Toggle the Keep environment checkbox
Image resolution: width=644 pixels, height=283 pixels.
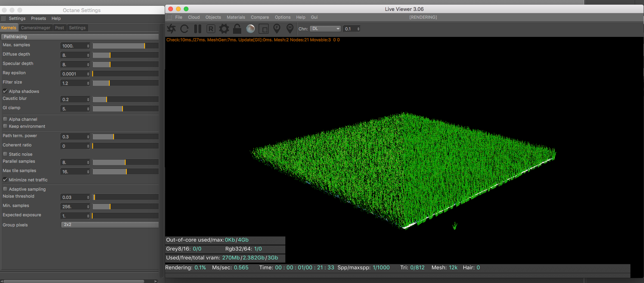point(5,126)
